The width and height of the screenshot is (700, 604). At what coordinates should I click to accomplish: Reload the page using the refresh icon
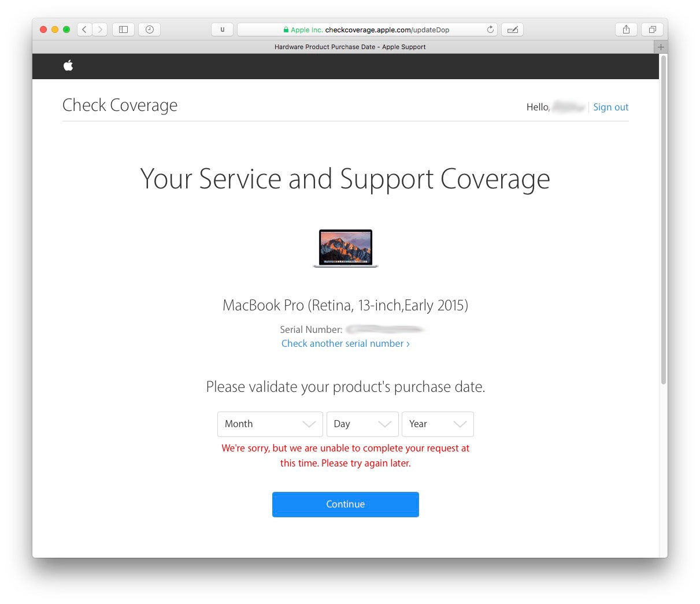coord(490,29)
